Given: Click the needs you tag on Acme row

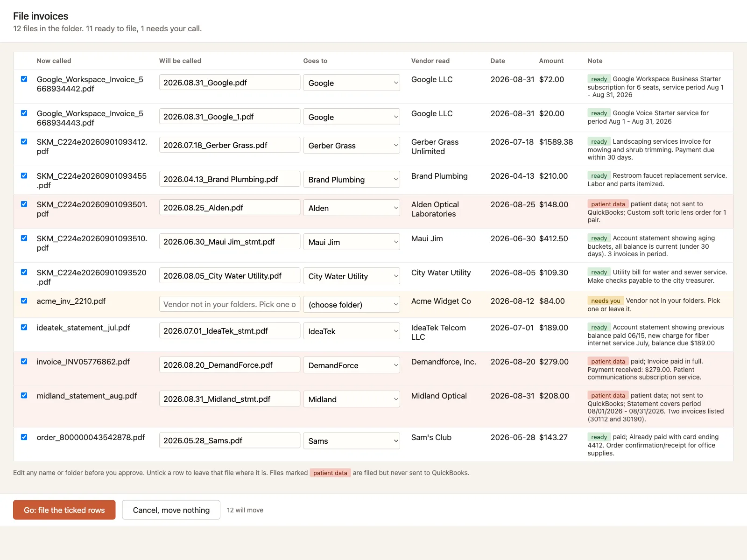Looking at the screenshot, I should coord(606,301).
